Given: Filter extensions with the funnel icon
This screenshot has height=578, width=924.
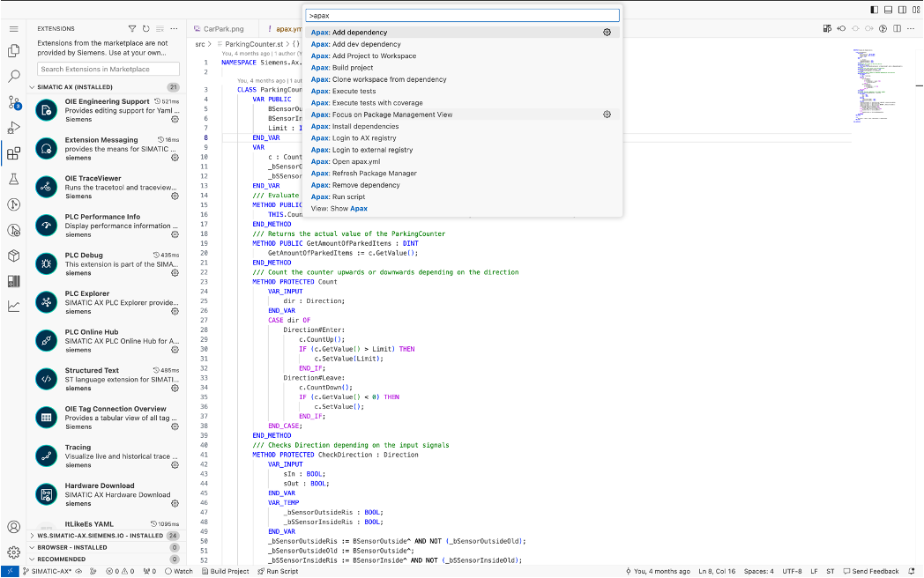Looking at the screenshot, I should (132, 29).
